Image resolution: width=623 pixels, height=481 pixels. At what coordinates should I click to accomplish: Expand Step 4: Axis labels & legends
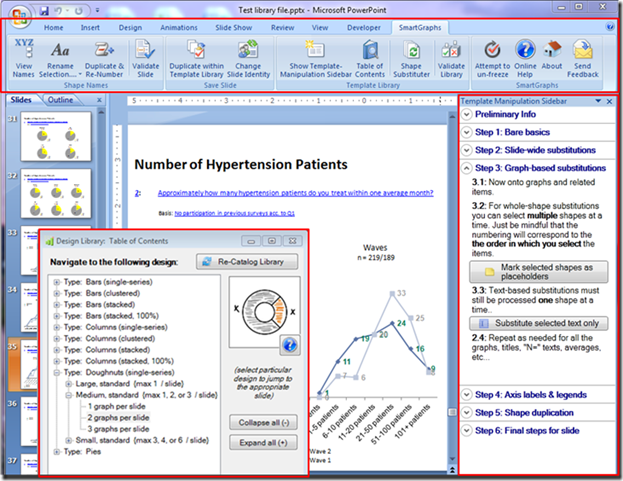[x=466, y=395]
